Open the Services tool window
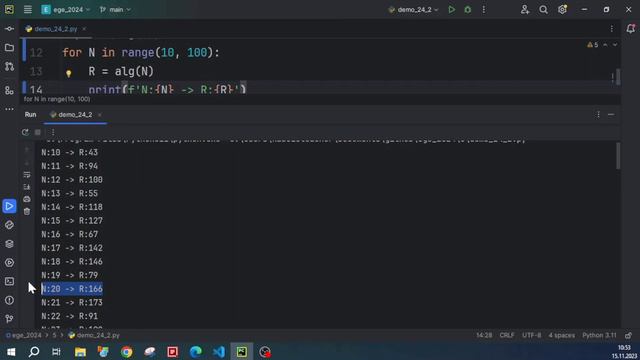Screen dimensions: 640x360 [x=9, y=262]
